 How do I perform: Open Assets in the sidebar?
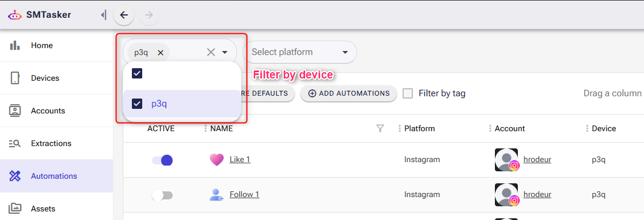tap(57, 209)
